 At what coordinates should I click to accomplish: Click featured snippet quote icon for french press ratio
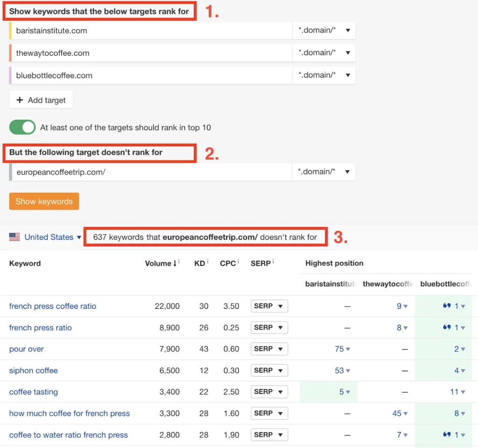coord(447,327)
